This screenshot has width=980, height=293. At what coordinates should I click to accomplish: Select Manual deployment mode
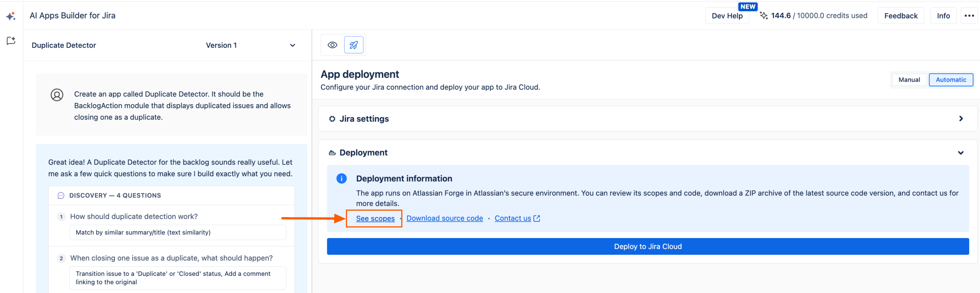pyautogui.click(x=909, y=80)
